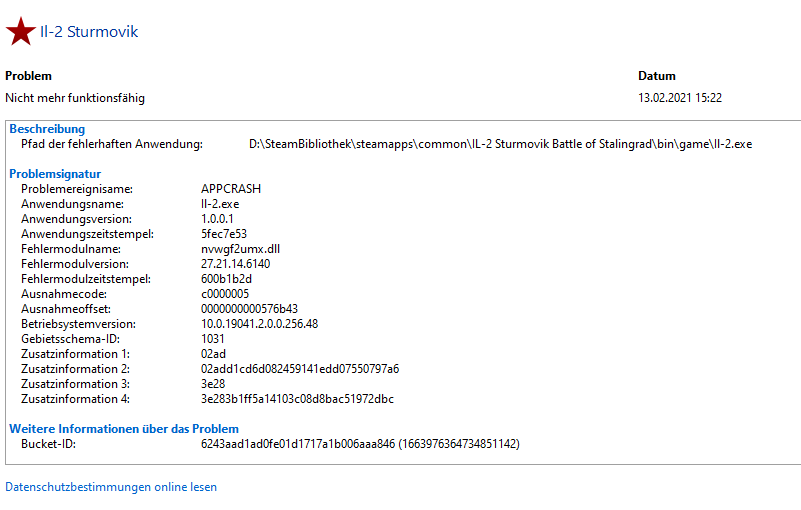This screenshot has height=510, width=801.
Task: Click the Anwendungszeitstempel value 5fec7e53
Action: pyautogui.click(x=224, y=234)
